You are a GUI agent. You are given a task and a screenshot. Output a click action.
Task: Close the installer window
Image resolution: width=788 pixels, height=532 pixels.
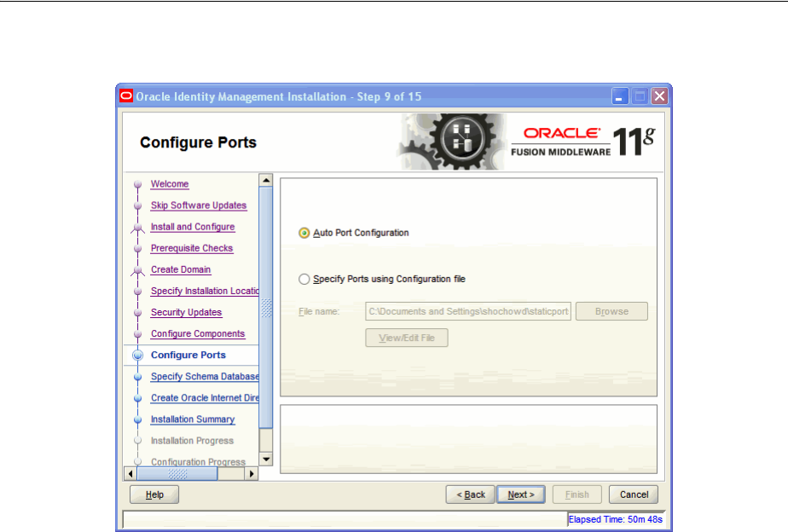pos(659,96)
